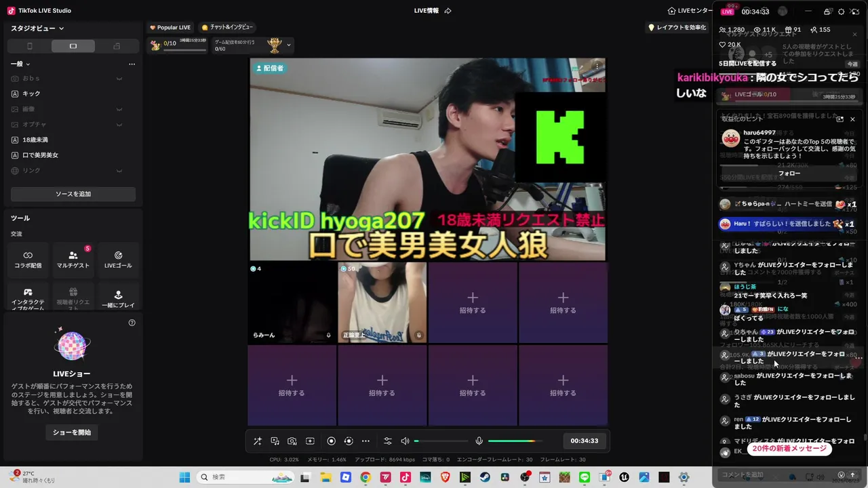Open File Explorer from the taskbar
Image resolution: width=868 pixels, height=488 pixels.
pyautogui.click(x=325, y=477)
